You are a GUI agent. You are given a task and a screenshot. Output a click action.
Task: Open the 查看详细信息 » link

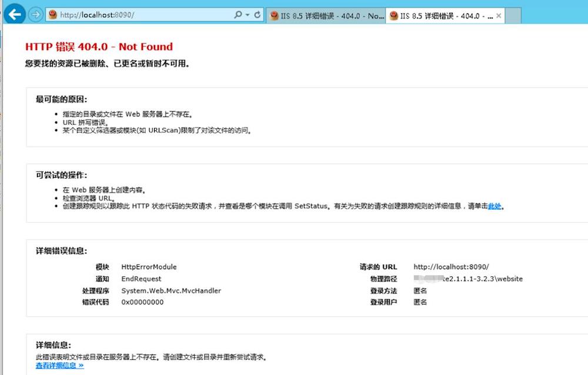tap(59, 366)
